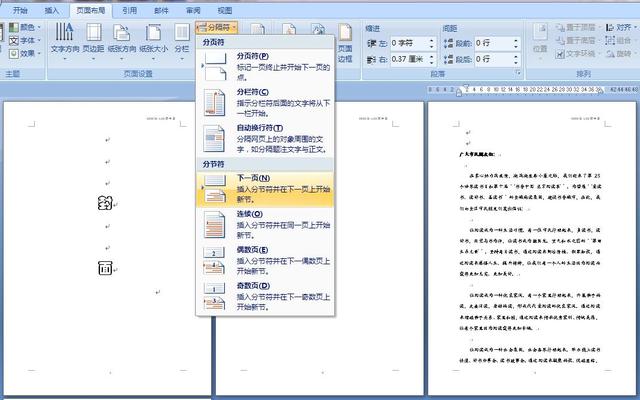
Task: Click the next page section icon beside 下一页(N)
Action: pyautogui.click(x=215, y=189)
